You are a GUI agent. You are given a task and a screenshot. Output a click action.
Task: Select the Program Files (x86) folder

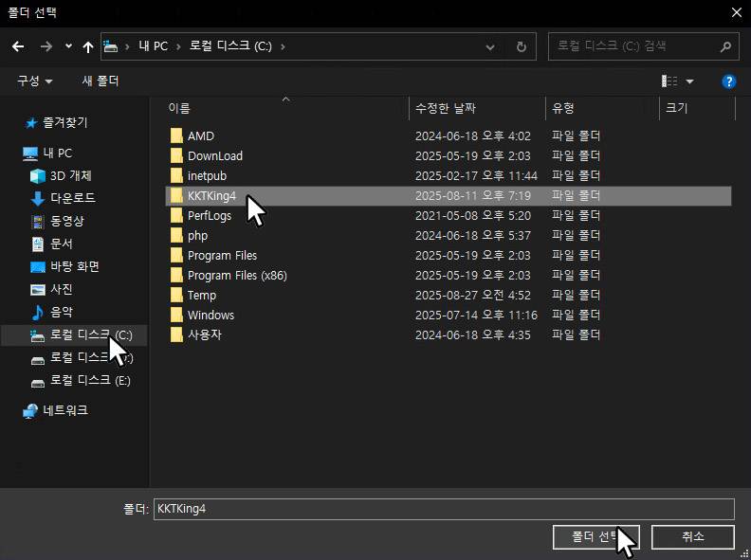[x=237, y=276]
